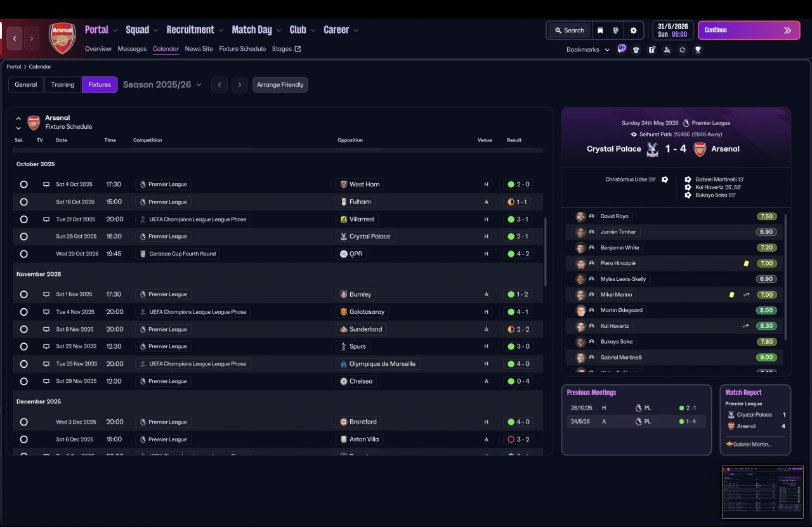Go to the previous season with left arrow
Viewport: 812px width, 527px height.
point(219,84)
